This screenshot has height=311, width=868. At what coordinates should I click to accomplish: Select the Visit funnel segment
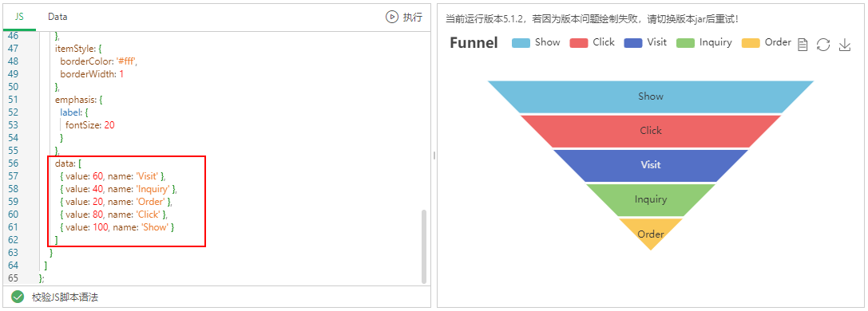(651, 165)
